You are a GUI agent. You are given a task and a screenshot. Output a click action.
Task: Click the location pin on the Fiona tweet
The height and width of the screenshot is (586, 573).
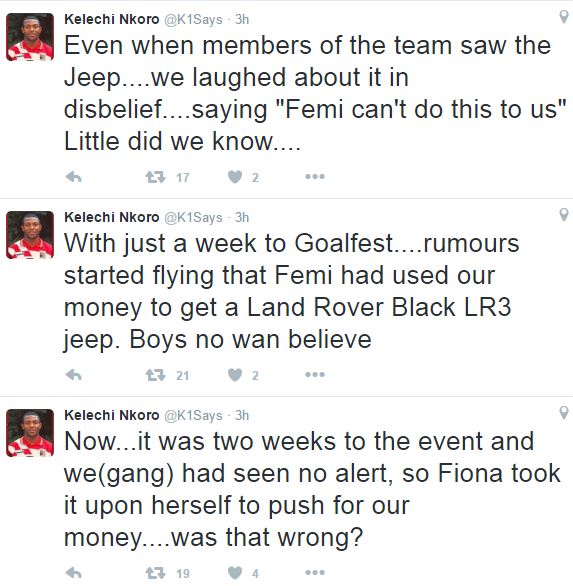(x=564, y=413)
